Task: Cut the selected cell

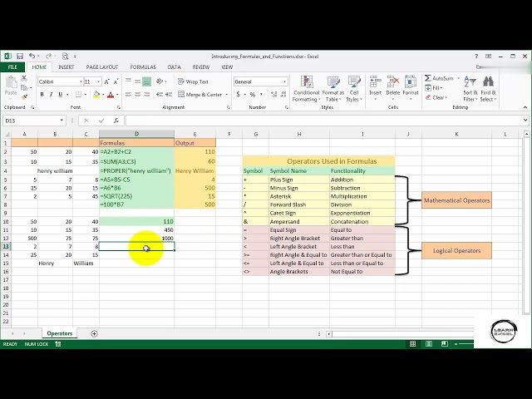Action: point(24,79)
